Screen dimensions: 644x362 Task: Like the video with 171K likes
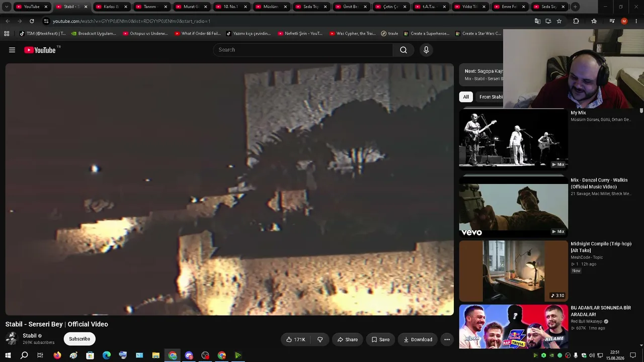point(296,339)
